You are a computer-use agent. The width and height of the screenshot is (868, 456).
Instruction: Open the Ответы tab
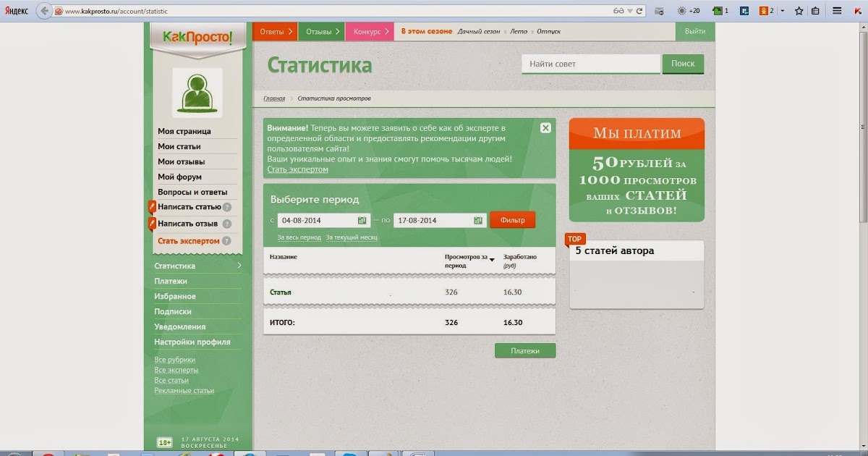pos(274,32)
